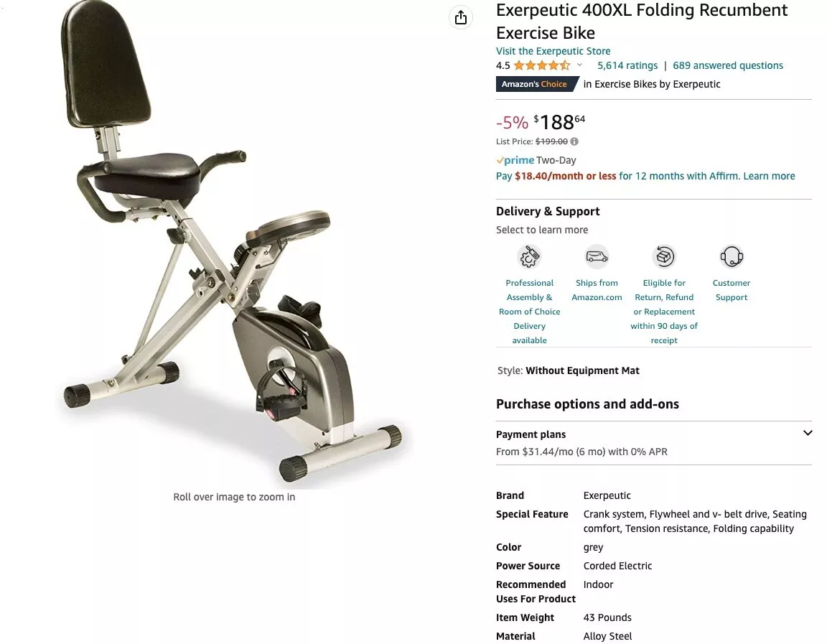Open Customer Support headset icon
Screen dimensions: 827x644
tap(731, 257)
